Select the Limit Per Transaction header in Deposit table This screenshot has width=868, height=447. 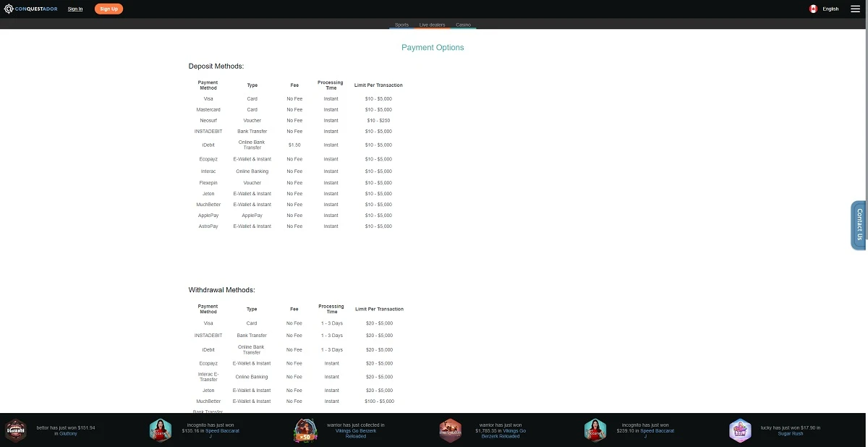tap(378, 85)
